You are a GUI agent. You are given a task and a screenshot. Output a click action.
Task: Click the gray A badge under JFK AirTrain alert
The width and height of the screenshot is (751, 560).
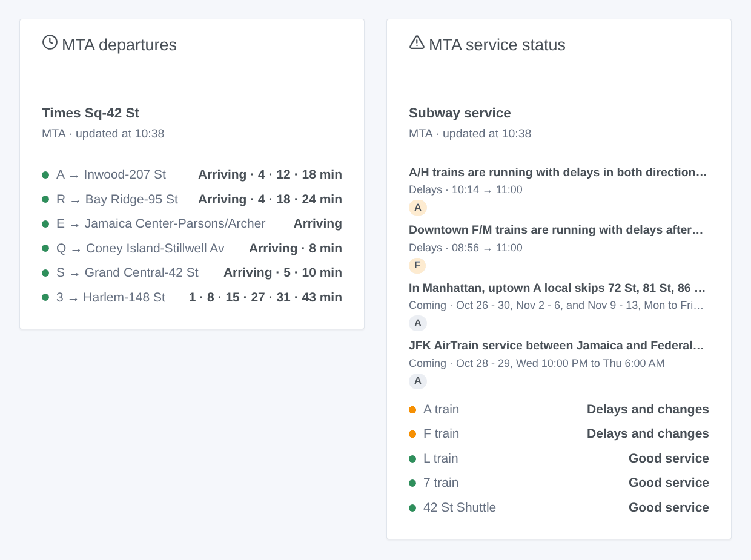pyautogui.click(x=418, y=381)
